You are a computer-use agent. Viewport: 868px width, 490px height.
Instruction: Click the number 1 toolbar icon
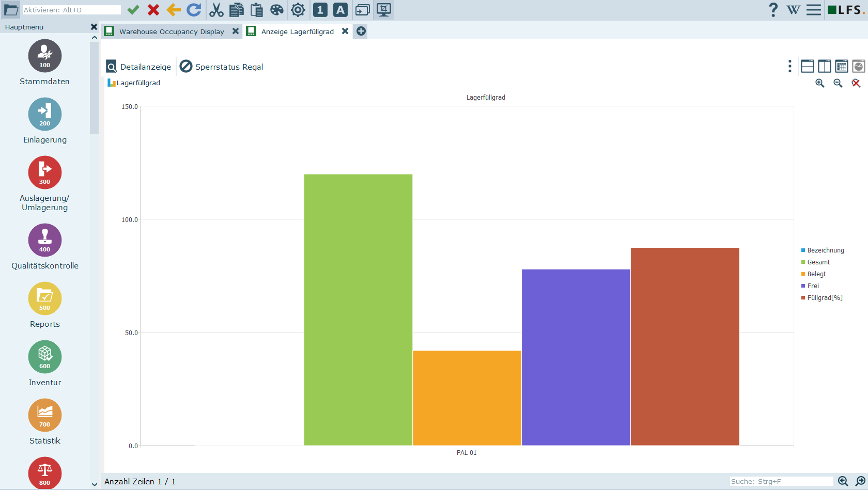320,10
